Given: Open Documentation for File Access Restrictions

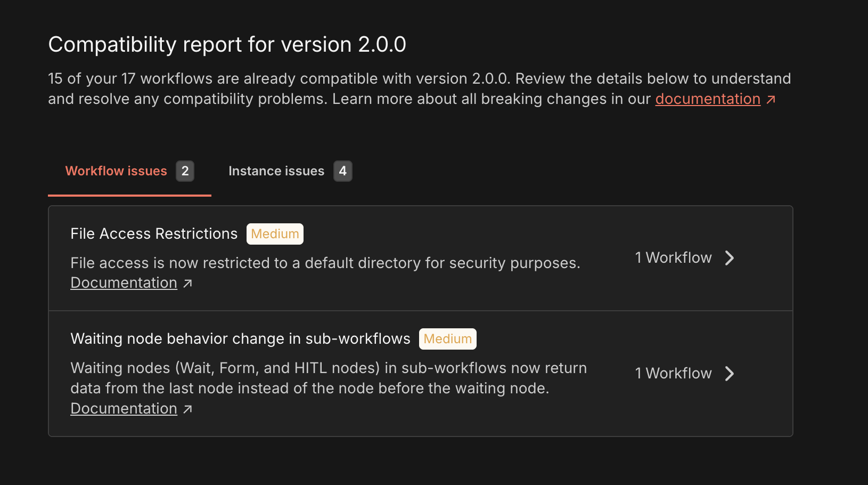Looking at the screenshot, I should coord(124,282).
